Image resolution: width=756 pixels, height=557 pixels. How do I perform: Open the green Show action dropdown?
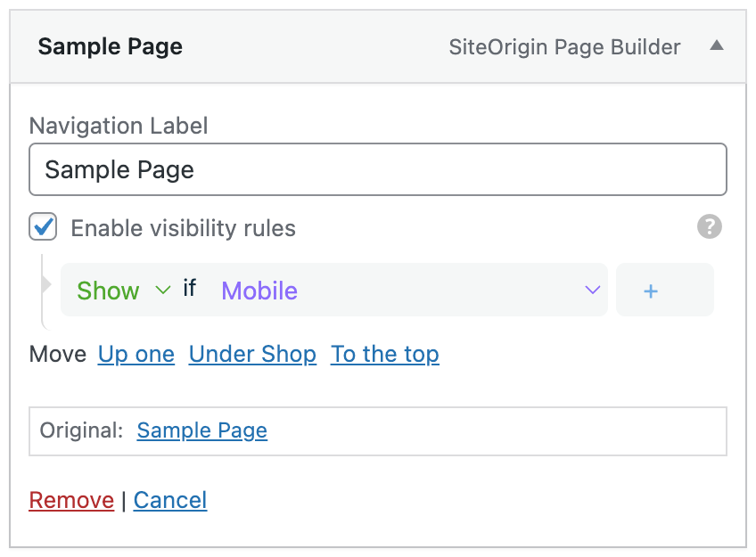click(123, 291)
